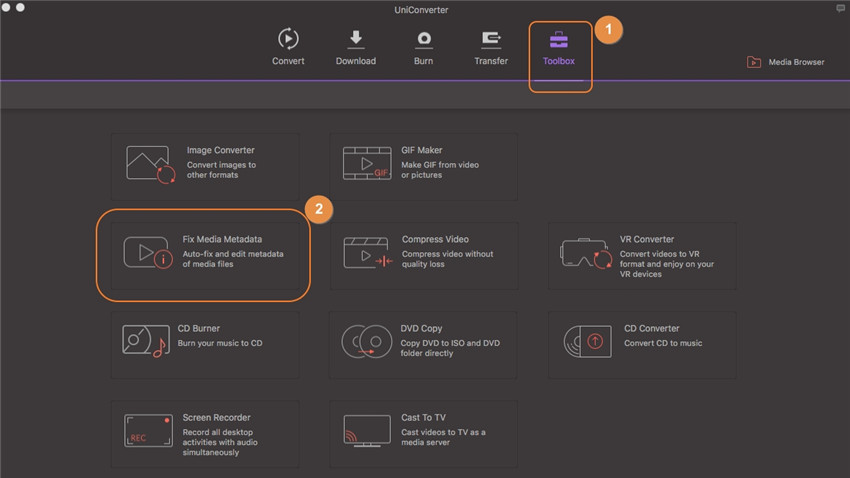Screen dimensions: 850x478
Task: Switch to the Download tab label
Action: pos(356,61)
